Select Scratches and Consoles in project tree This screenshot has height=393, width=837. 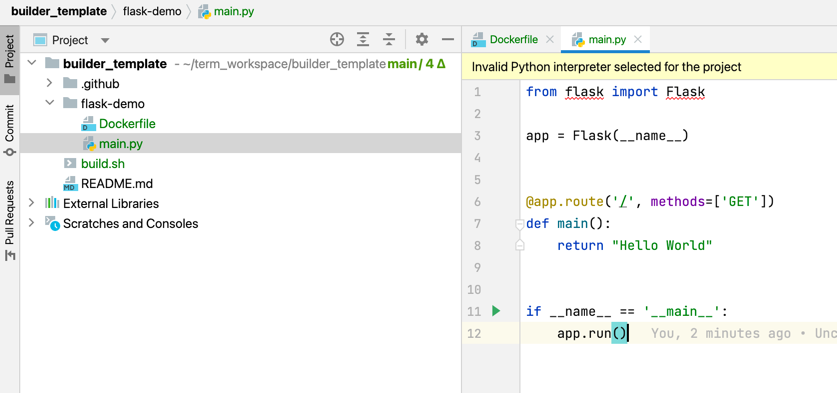(x=241, y=223)
